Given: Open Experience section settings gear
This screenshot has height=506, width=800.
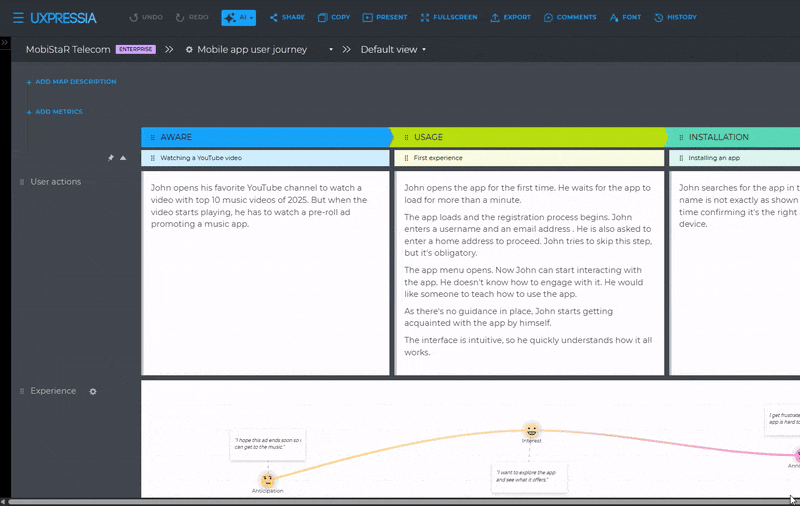Looking at the screenshot, I should point(93,392).
